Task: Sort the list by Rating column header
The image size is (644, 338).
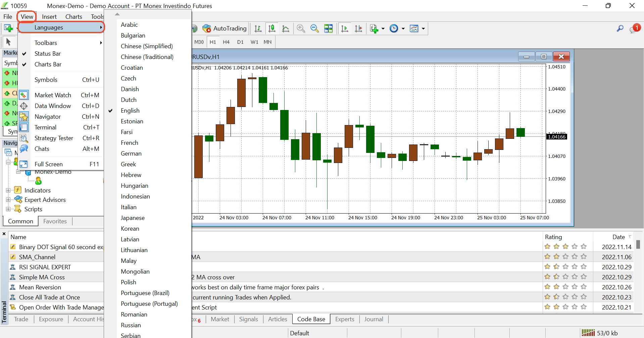Action: click(568, 237)
